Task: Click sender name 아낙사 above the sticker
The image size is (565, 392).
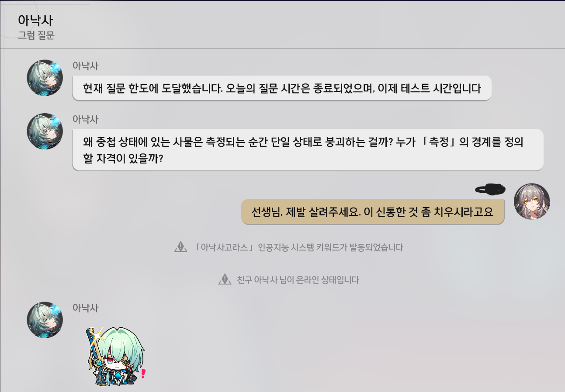Action: coord(85,308)
